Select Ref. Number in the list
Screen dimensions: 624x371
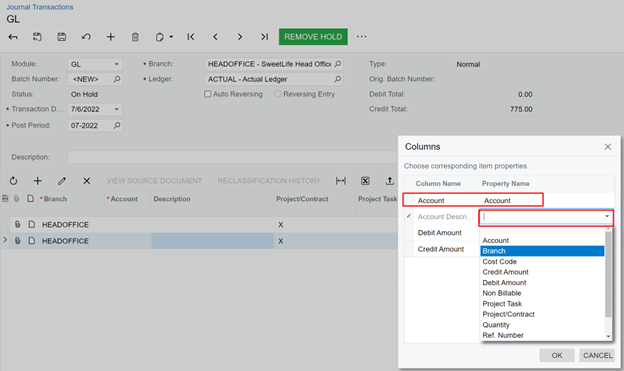point(542,335)
